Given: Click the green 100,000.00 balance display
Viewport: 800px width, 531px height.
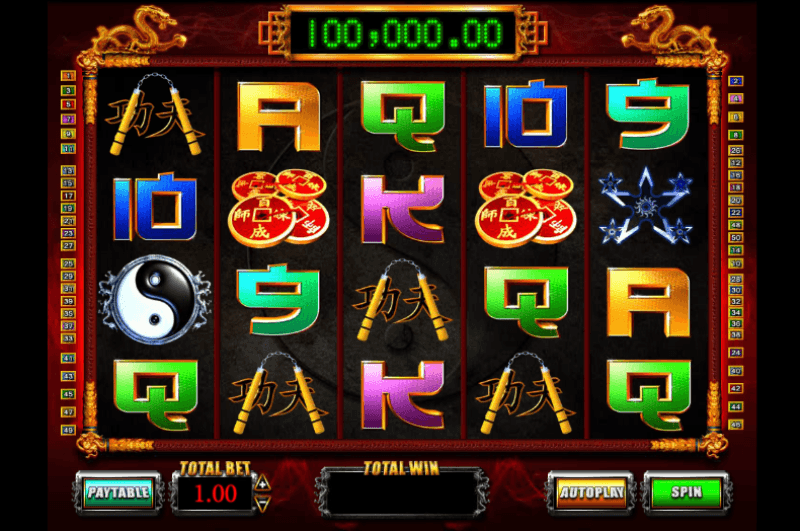Looking at the screenshot, I should pyautogui.click(x=404, y=33).
